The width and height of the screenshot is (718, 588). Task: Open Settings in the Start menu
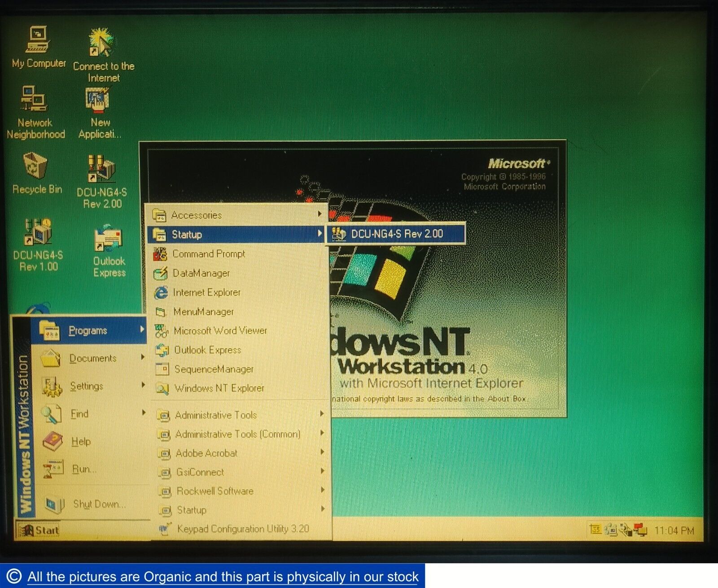[90, 386]
